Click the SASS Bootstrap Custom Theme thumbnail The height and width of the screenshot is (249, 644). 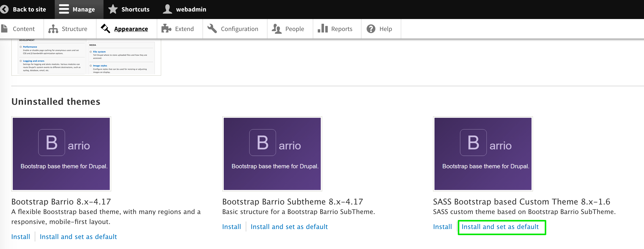(483, 154)
